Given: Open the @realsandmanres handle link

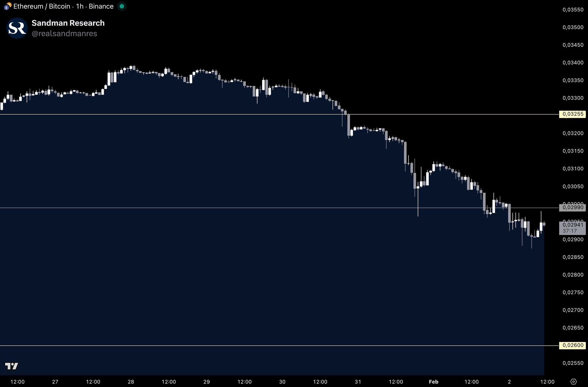Looking at the screenshot, I should point(64,33).
